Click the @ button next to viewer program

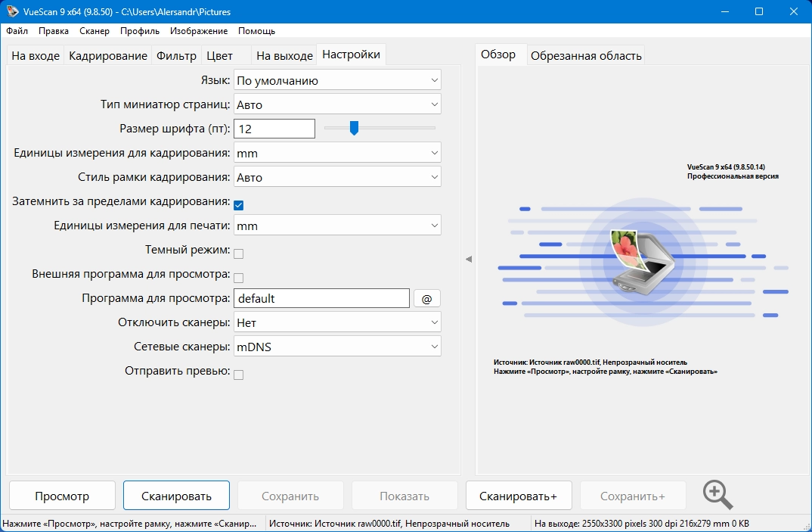point(426,299)
